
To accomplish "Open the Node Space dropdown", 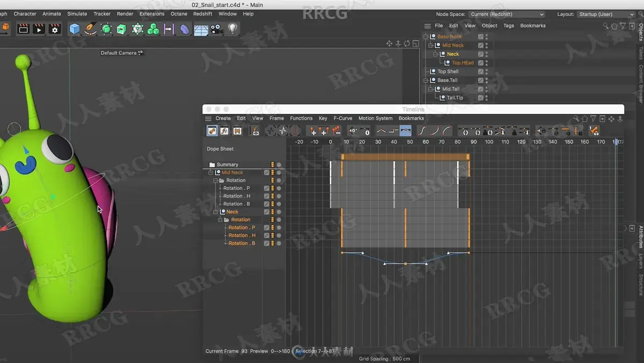I will pyautogui.click(x=507, y=14).
